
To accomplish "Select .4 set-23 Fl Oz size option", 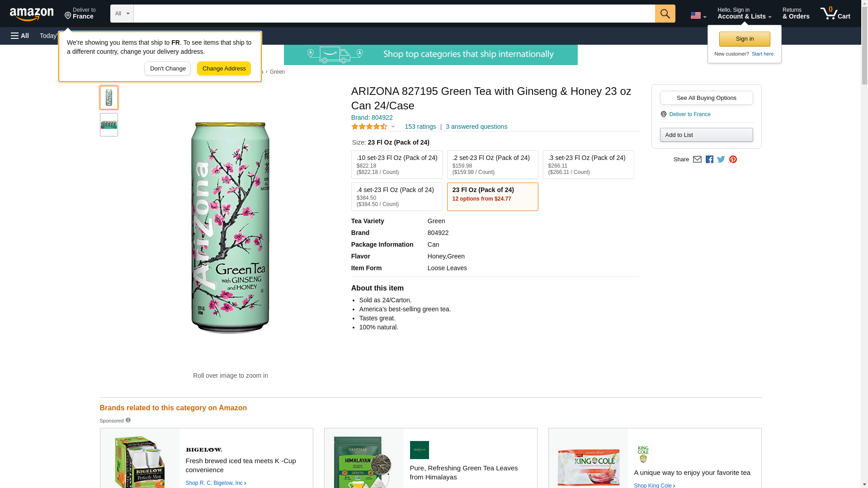I will point(397,197).
